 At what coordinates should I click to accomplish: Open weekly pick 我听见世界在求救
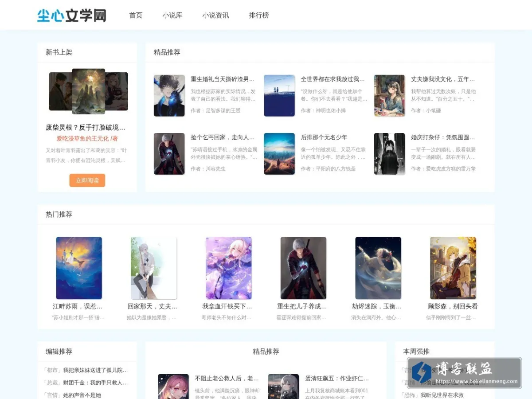[442, 395]
